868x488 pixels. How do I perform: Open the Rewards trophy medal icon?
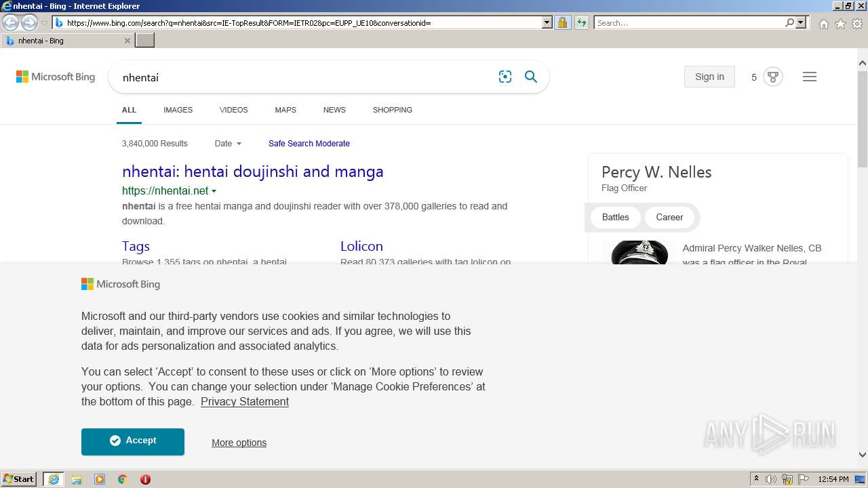773,77
